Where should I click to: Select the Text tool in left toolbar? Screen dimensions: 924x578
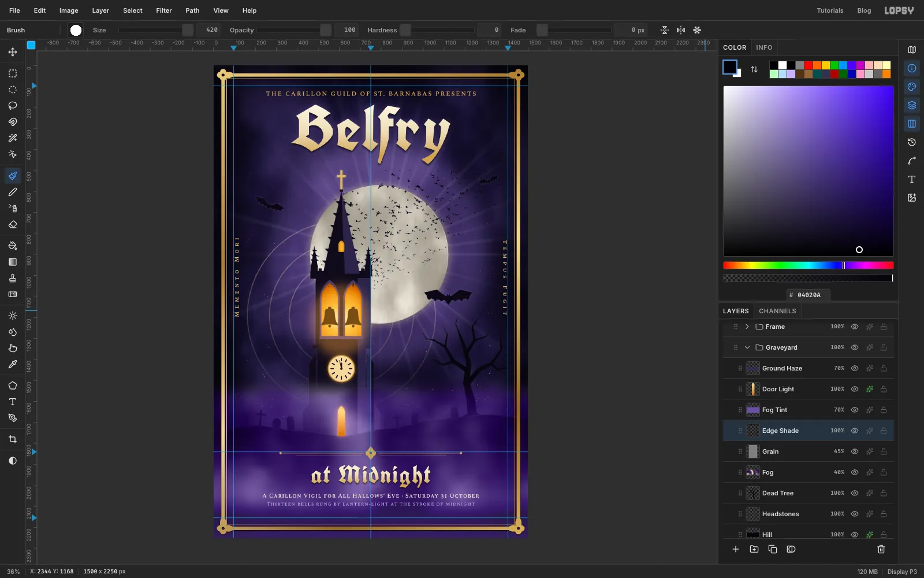click(x=13, y=402)
